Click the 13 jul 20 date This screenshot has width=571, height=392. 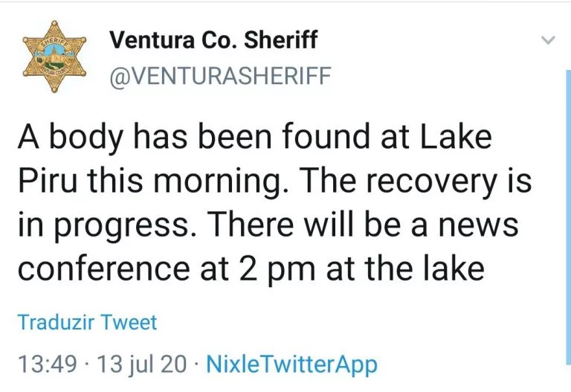(x=143, y=364)
